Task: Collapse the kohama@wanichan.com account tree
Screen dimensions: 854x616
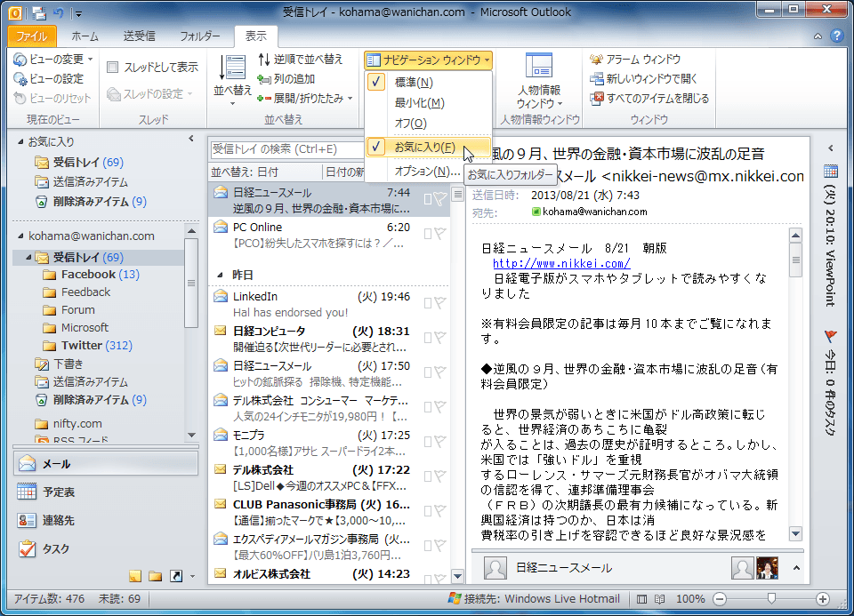Action: pos(20,236)
